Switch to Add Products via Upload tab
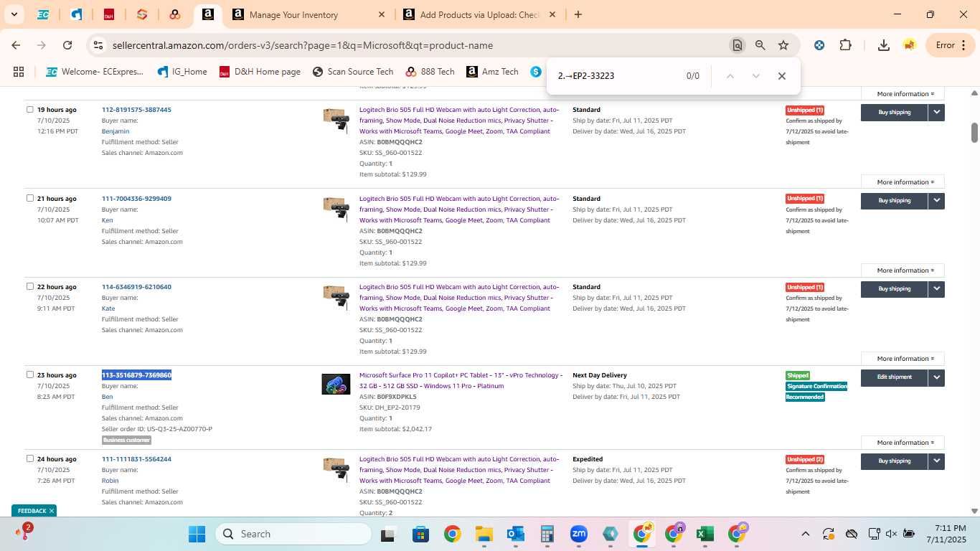 coord(479,14)
